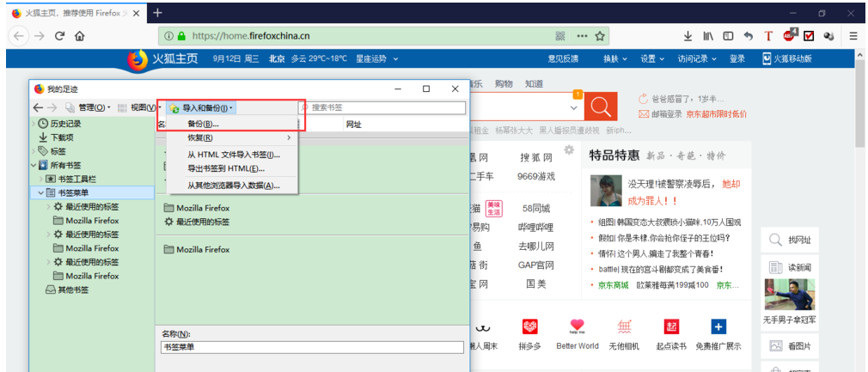Click the red checkmark extension icon
The image size is (868, 372).
coord(809,36)
